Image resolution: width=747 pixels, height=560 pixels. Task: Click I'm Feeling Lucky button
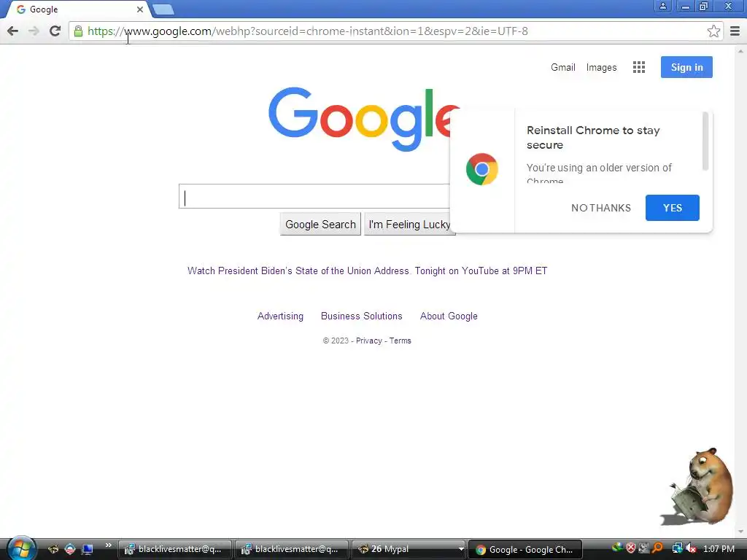410,225
